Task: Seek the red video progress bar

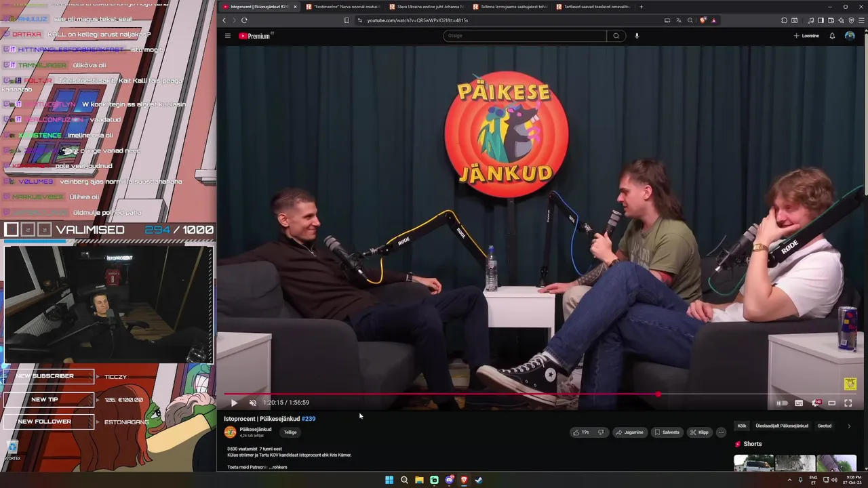Action: pos(539,394)
